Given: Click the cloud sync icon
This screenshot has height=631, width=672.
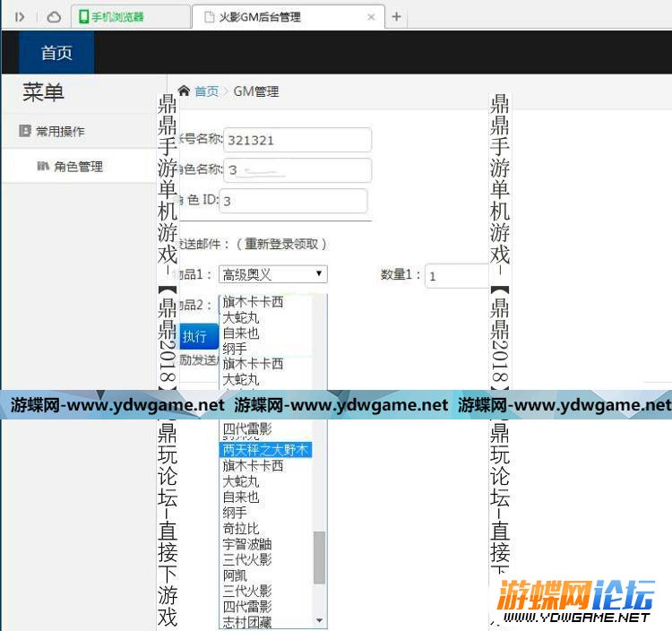Looking at the screenshot, I should point(54,17).
